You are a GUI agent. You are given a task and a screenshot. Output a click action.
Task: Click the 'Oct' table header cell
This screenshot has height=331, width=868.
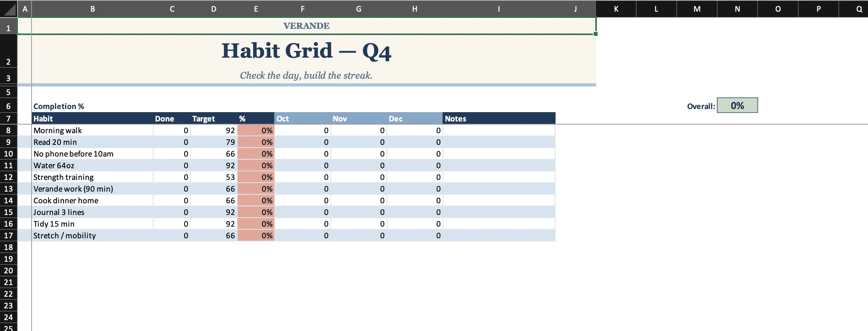(303, 118)
